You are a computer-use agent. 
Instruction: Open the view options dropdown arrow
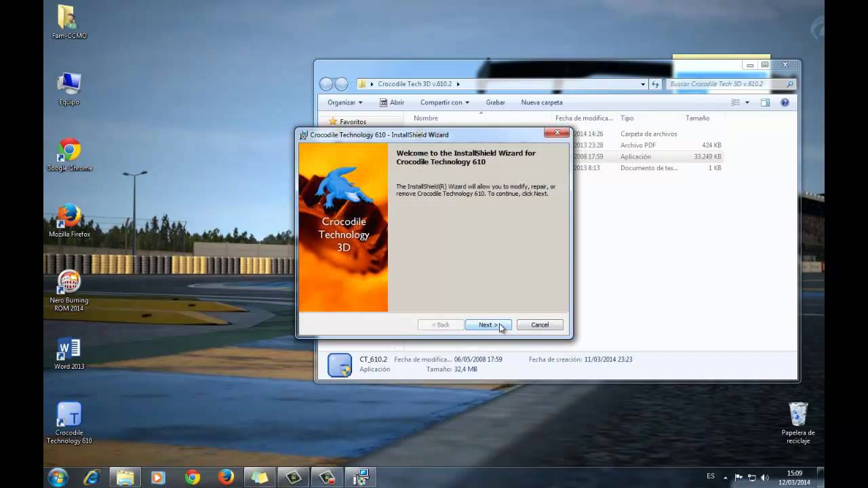tap(747, 102)
